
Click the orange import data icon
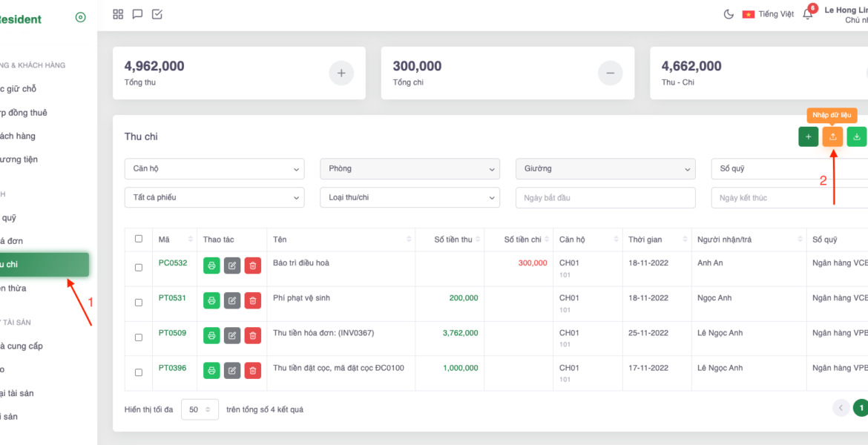tap(832, 136)
